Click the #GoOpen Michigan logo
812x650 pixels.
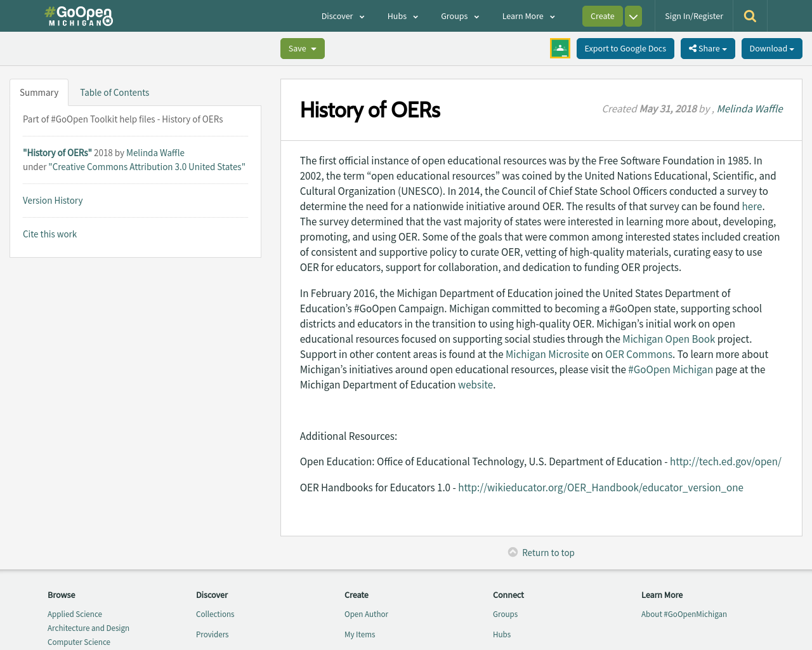pos(78,14)
